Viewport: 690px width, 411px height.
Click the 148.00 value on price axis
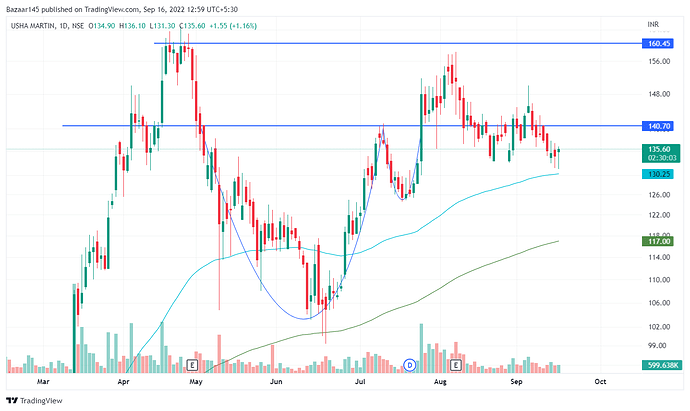[x=657, y=94]
